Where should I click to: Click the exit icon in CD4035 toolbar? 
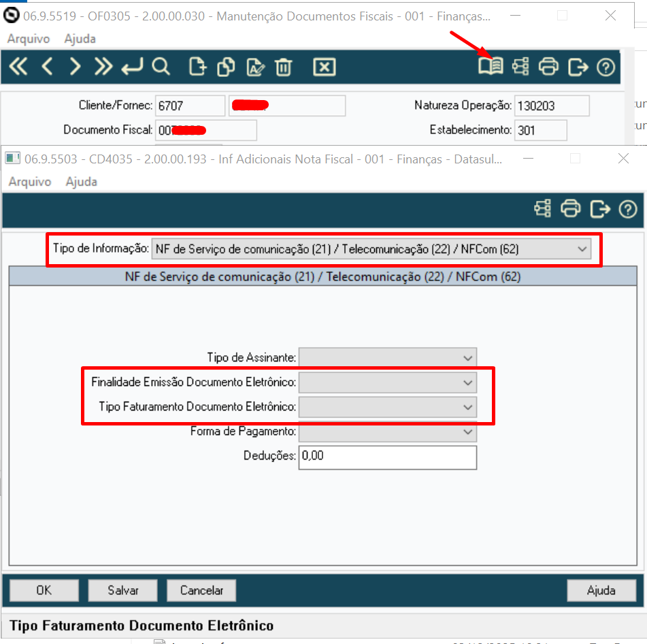point(600,208)
